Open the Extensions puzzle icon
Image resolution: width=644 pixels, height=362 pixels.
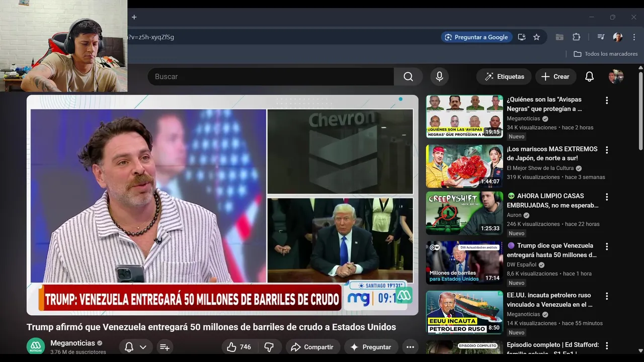coord(577,37)
